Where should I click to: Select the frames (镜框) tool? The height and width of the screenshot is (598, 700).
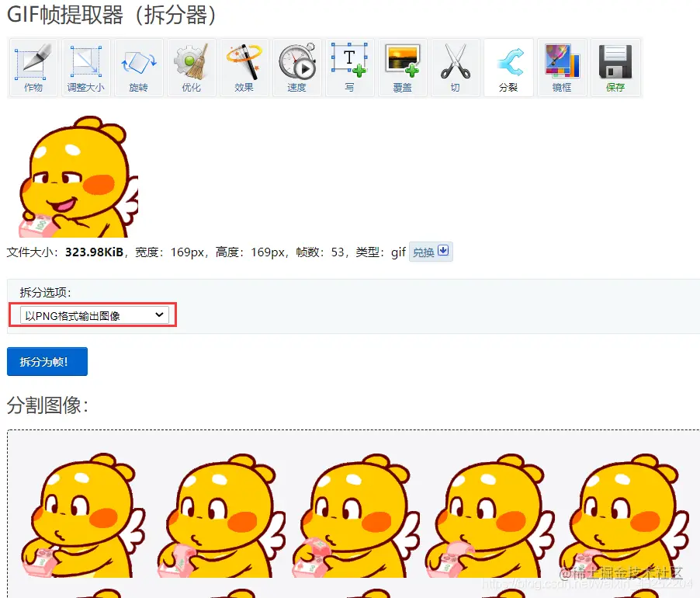pos(562,68)
